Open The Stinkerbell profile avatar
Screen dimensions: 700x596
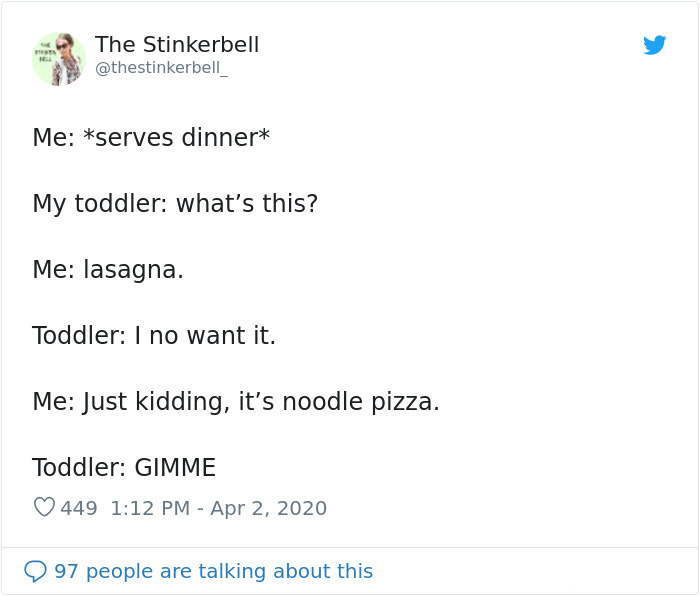(x=58, y=58)
